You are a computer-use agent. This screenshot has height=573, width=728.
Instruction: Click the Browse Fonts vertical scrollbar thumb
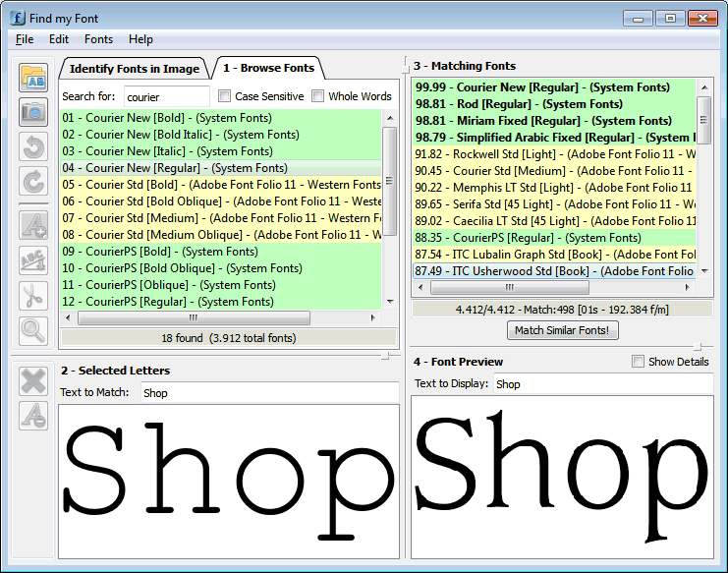[x=390, y=181]
